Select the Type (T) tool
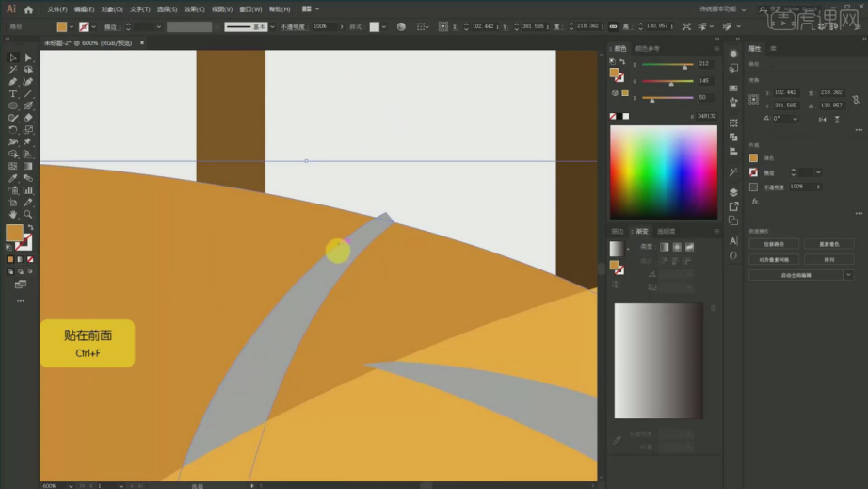The image size is (868, 489). pyautogui.click(x=13, y=94)
